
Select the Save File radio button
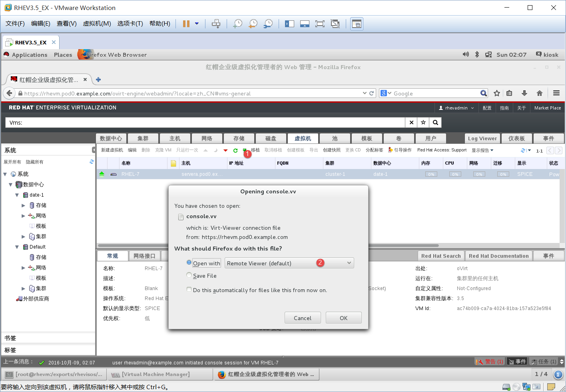pyautogui.click(x=189, y=275)
